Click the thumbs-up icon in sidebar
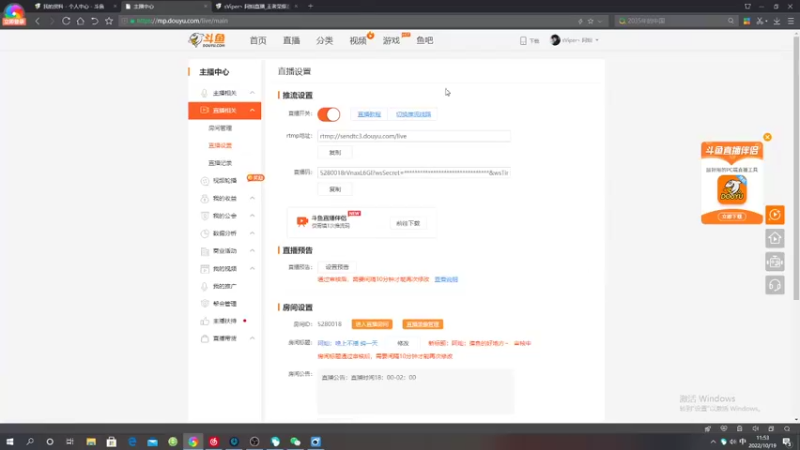Image resolution: width=800 pixels, height=450 pixels. click(205, 321)
